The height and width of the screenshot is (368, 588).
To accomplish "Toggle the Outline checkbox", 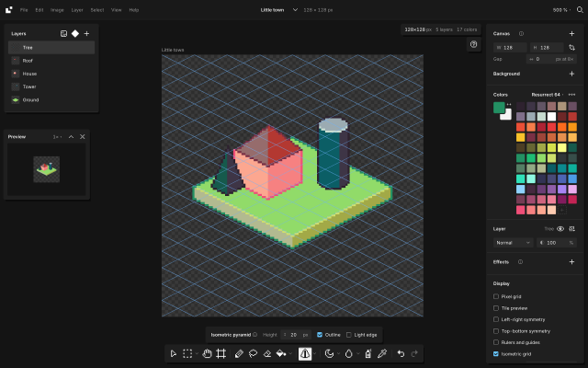I will click(320, 335).
